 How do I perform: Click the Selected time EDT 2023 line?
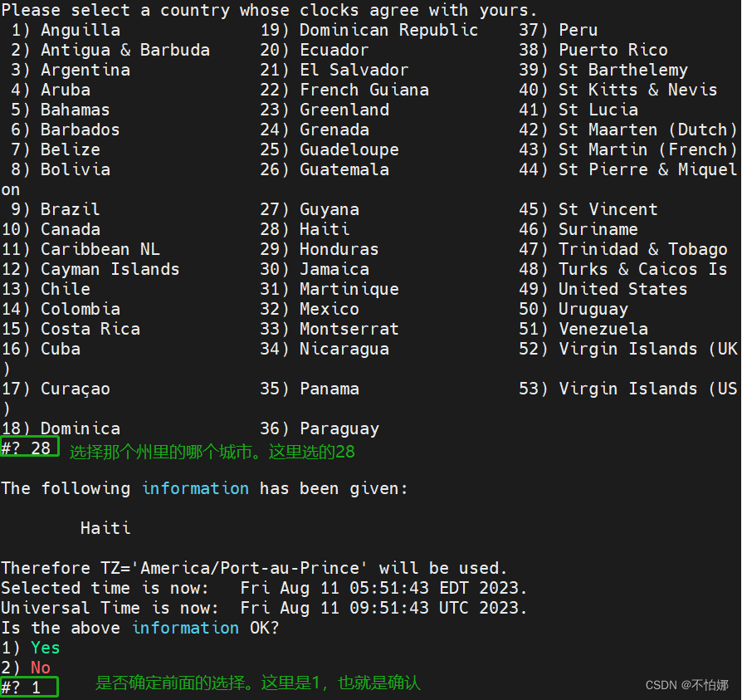click(249, 587)
